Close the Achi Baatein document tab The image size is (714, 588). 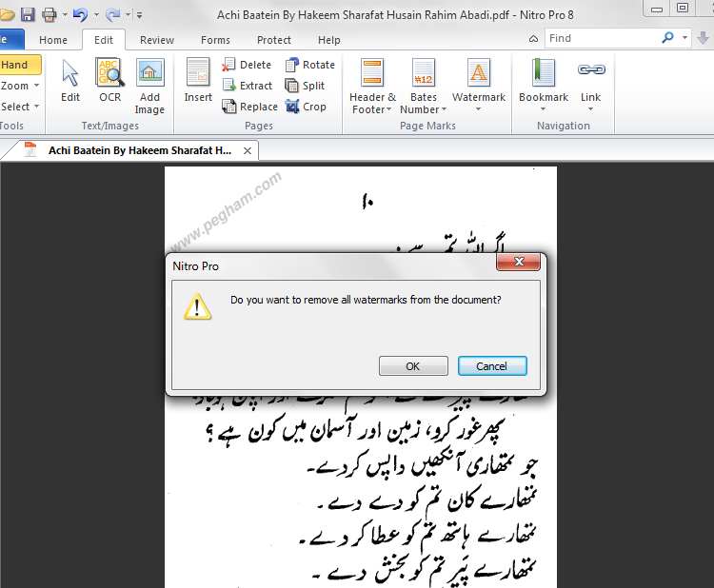[248, 150]
